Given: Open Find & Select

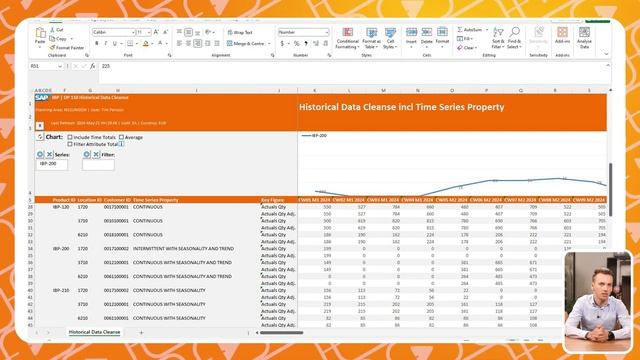Looking at the screenshot, I should click(x=514, y=38).
